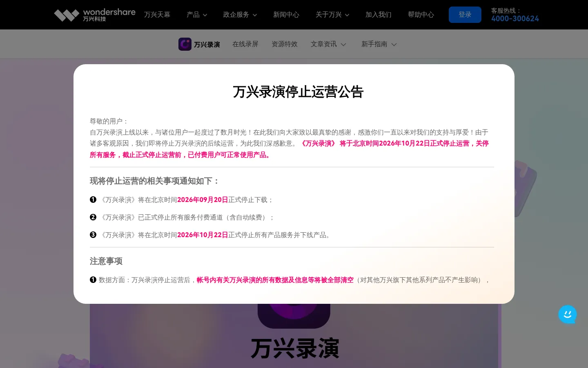Image resolution: width=588 pixels, height=368 pixels.
Task: Expand the 产品 dropdown menu
Action: point(197,15)
